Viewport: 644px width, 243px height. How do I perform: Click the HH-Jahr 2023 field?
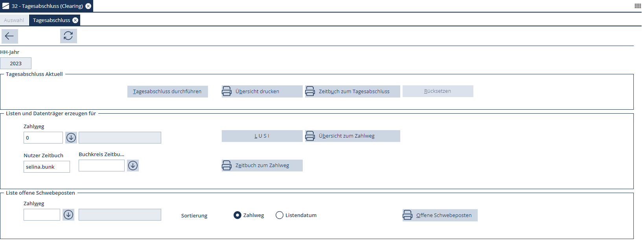(16, 64)
